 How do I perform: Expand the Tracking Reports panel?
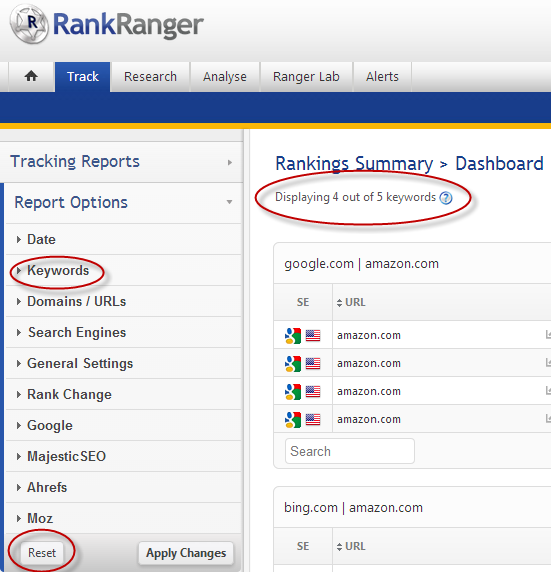[x=122, y=162]
